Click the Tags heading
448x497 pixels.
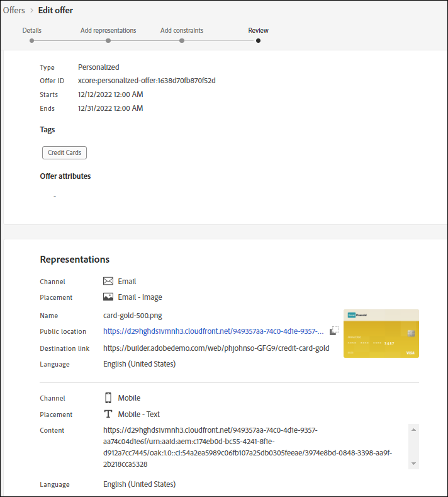[x=47, y=130]
